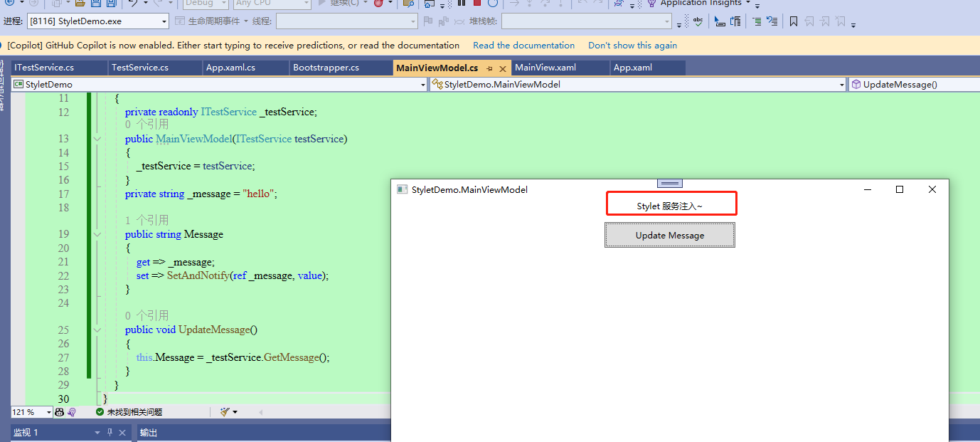Open the process dropdown [8116] StyletDemo.exe
The image size is (980, 442).
point(164,21)
